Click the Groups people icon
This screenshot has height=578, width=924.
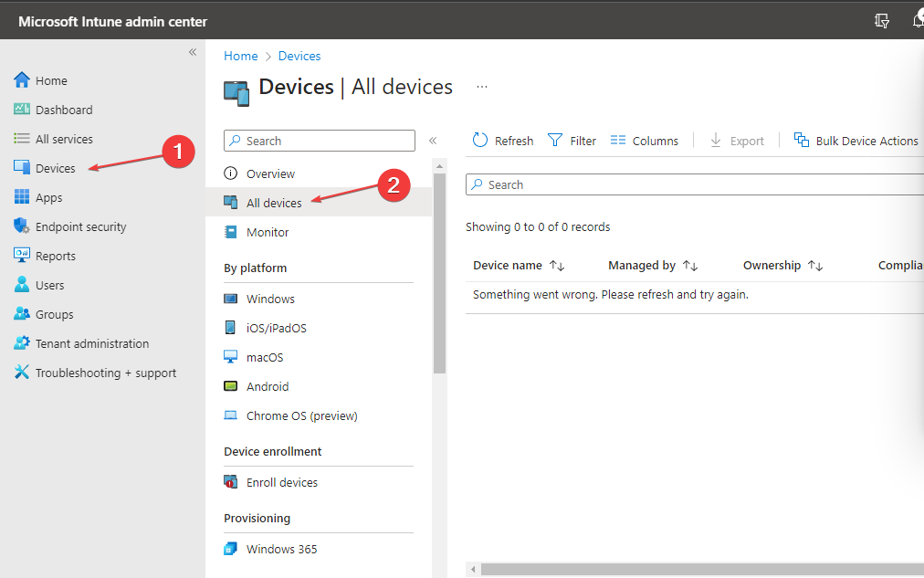pos(22,313)
